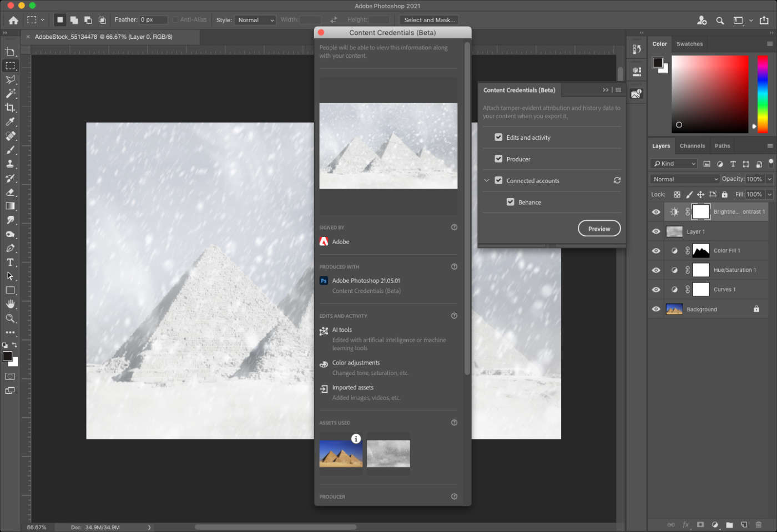Grab the Hand tool

pyautogui.click(x=10, y=303)
